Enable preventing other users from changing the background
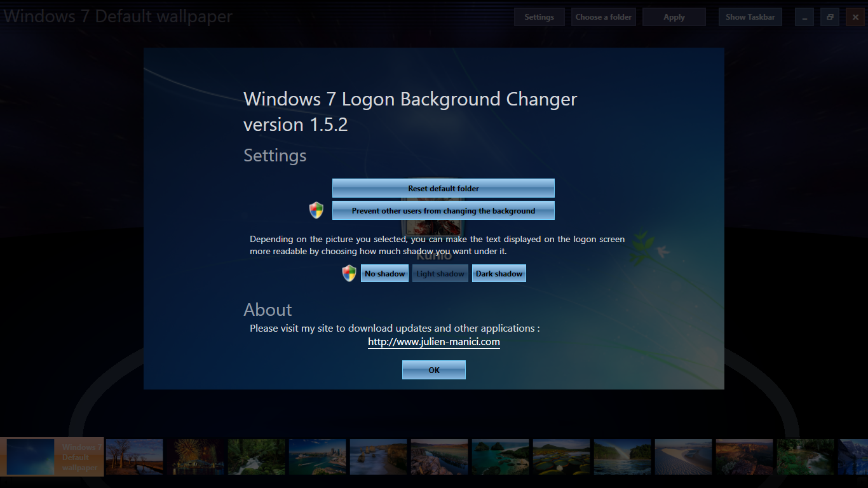868x488 pixels. [x=443, y=210]
